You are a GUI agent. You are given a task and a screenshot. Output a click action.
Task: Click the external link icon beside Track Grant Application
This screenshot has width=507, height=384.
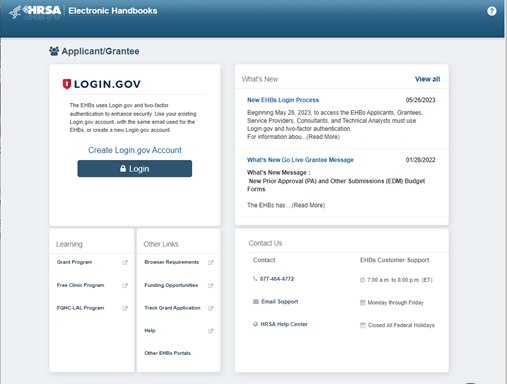click(x=211, y=308)
